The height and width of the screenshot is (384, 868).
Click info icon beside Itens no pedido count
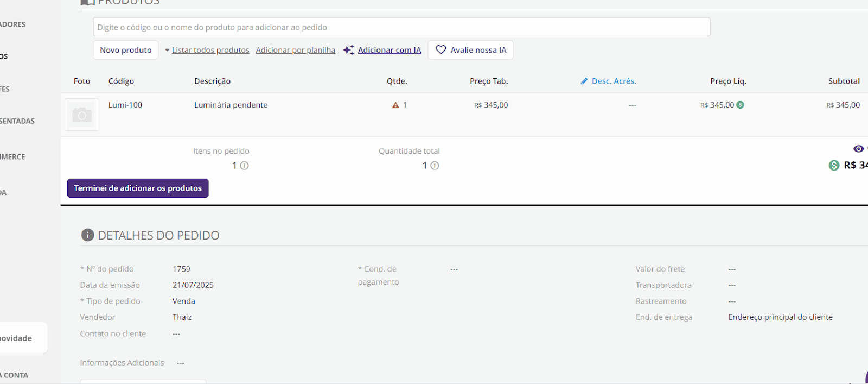pyautogui.click(x=245, y=166)
